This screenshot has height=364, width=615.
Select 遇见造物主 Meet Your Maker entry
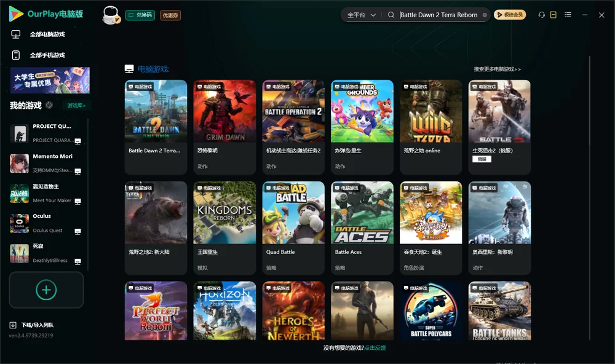tap(46, 193)
